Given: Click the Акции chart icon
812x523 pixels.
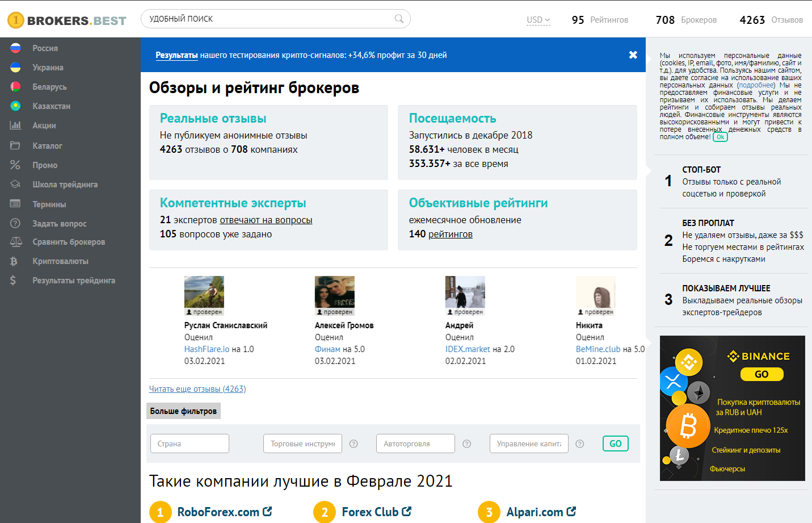Looking at the screenshot, I should (15, 125).
